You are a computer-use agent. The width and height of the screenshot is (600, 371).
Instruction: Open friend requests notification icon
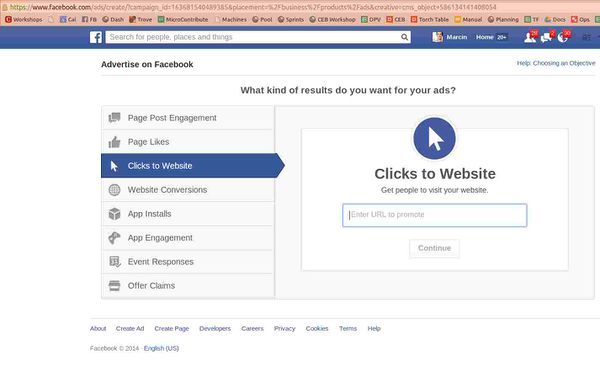(530, 37)
